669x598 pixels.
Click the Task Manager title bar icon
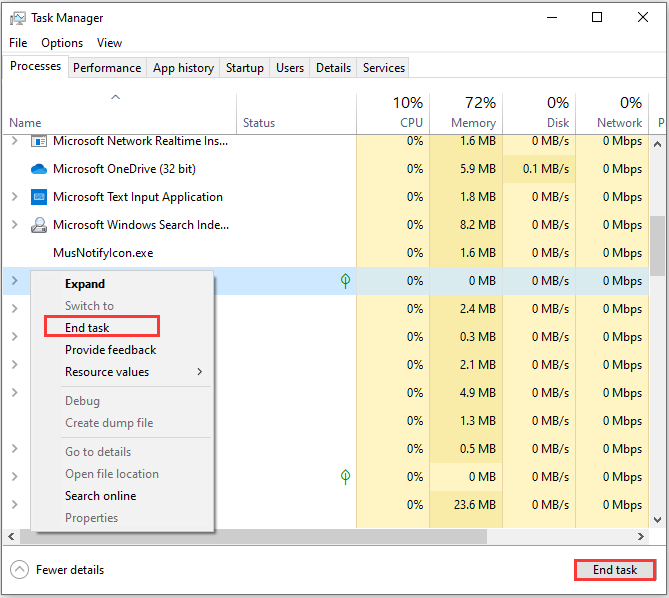(18, 18)
